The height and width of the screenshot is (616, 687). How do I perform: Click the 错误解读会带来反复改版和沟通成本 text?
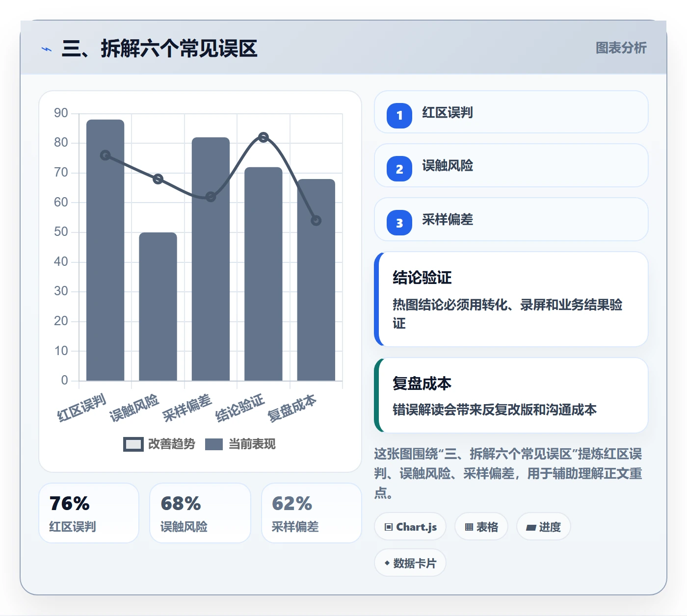pos(495,410)
